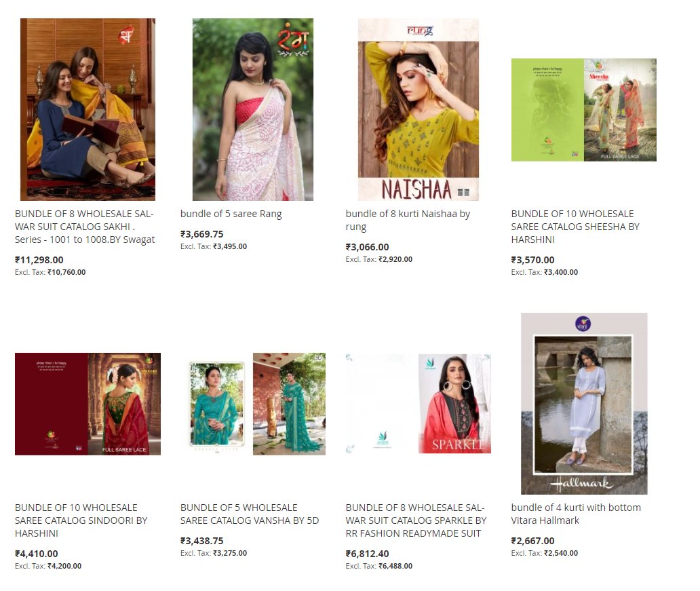Click the ₹2,667.00 Vitara Hallmark price
The image size is (700, 591).
(x=532, y=541)
